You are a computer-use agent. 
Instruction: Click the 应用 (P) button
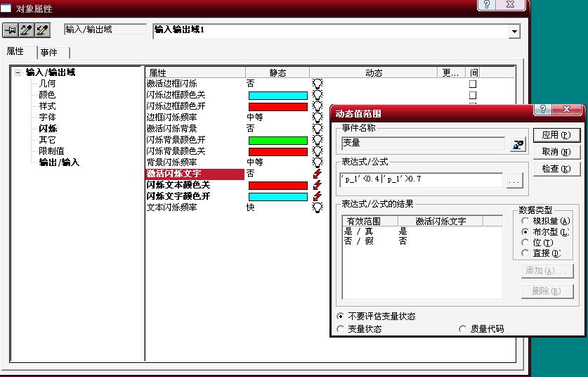click(556, 135)
